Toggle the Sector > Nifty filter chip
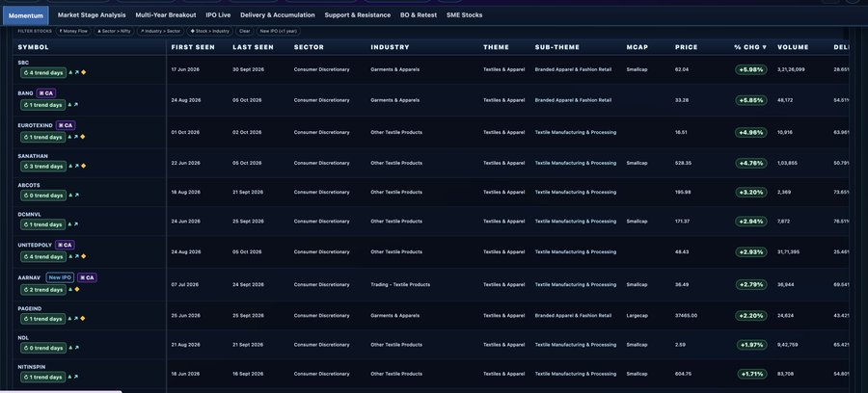The image size is (868, 393). click(x=114, y=32)
